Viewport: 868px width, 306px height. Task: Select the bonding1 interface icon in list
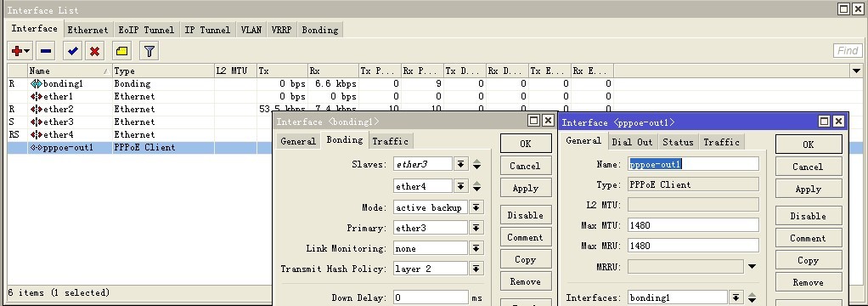click(36, 83)
